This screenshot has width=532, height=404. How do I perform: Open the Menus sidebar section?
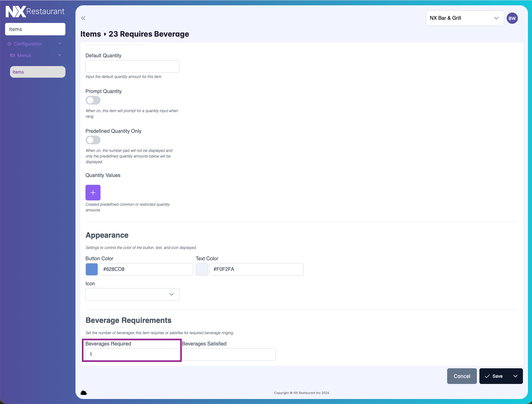(24, 55)
